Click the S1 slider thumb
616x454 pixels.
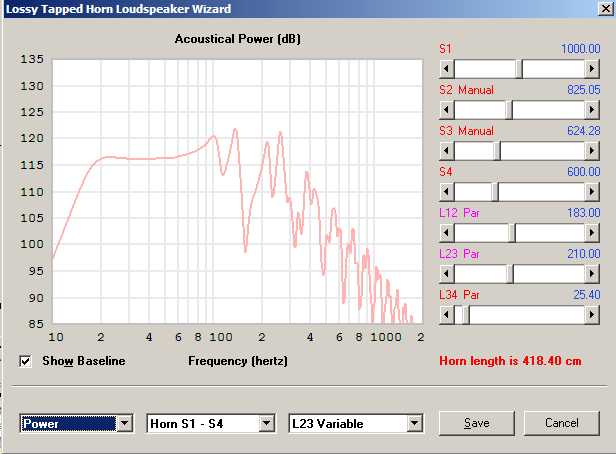[519, 69]
